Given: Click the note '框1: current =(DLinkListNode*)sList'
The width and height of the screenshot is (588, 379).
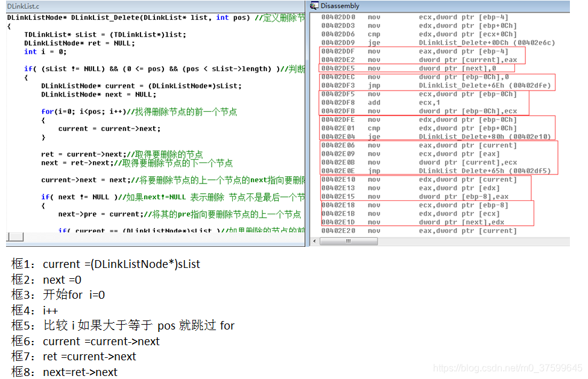Looking at the screenshot, I should (106, 264).
